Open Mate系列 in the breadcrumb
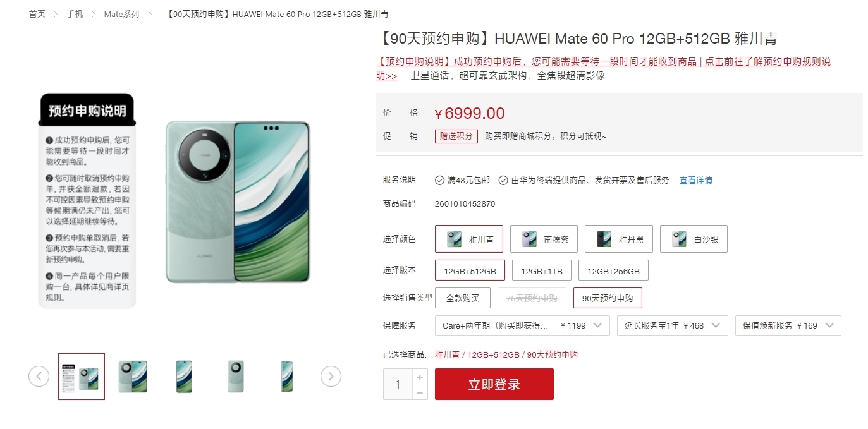868x429 pixels. (x=121, y=14)
